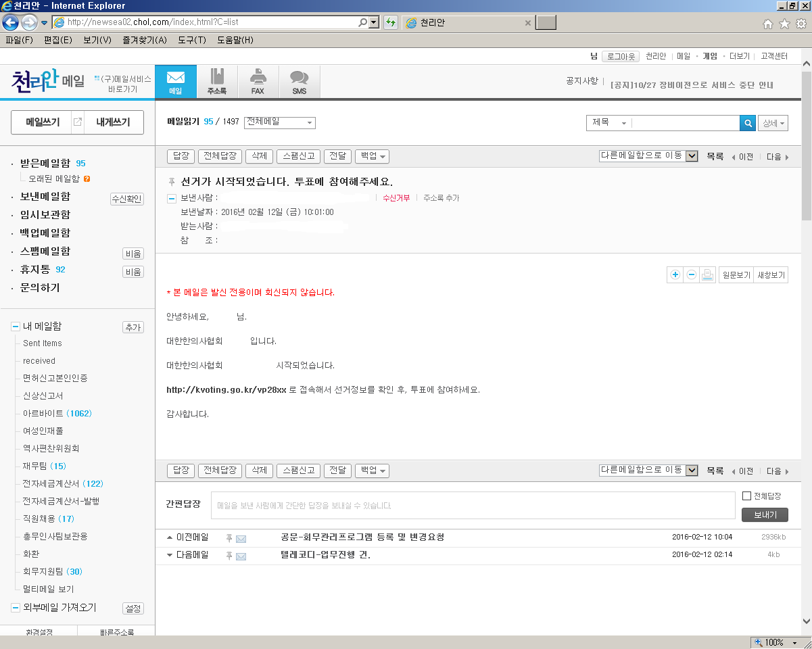This screenshot has height=649, width=812.
Task: Open the IE favorites star icon
Action: [x=784, y=24]
